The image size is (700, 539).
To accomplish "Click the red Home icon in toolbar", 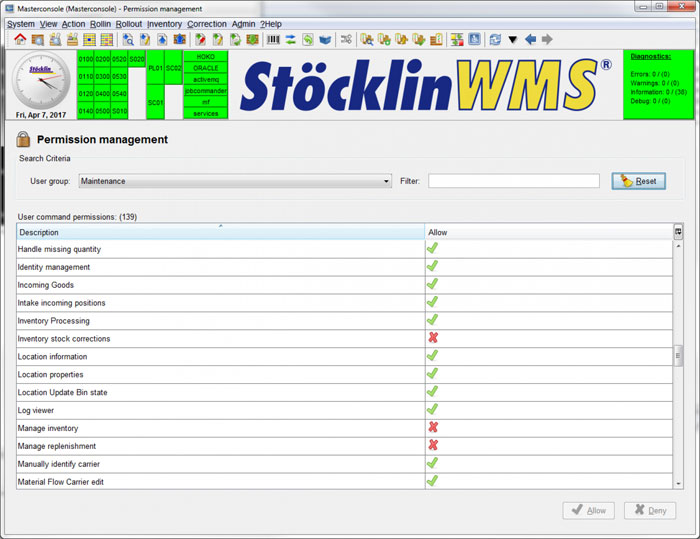I will [x=20, y=40].
